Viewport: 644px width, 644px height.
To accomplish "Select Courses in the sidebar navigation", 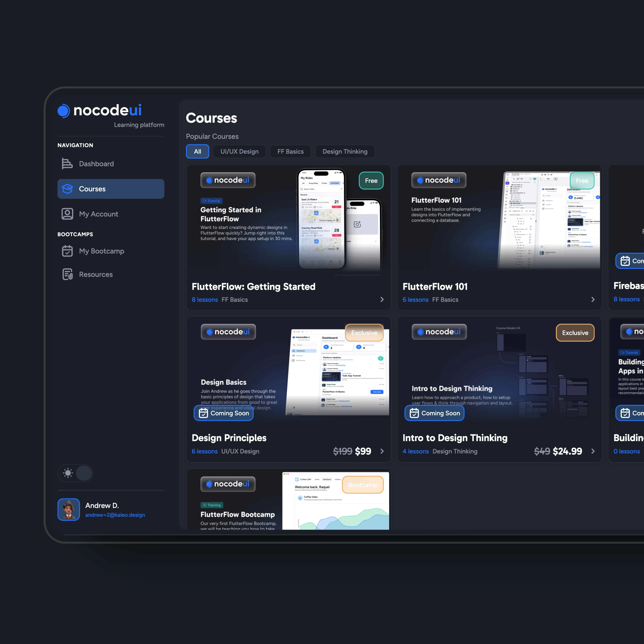I will [x=111, y=189].
